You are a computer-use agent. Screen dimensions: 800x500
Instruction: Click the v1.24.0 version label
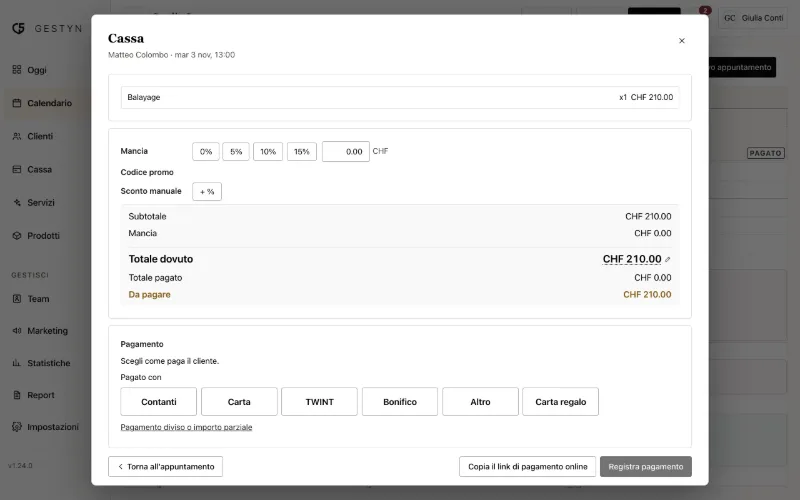pyautogui.click(x=20, y=465)
